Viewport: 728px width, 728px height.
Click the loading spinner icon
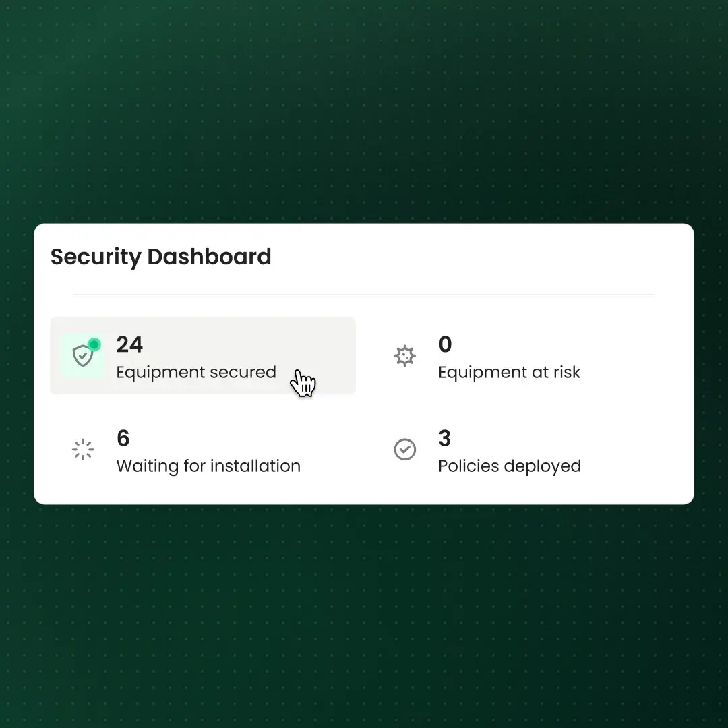pos(83,450)
